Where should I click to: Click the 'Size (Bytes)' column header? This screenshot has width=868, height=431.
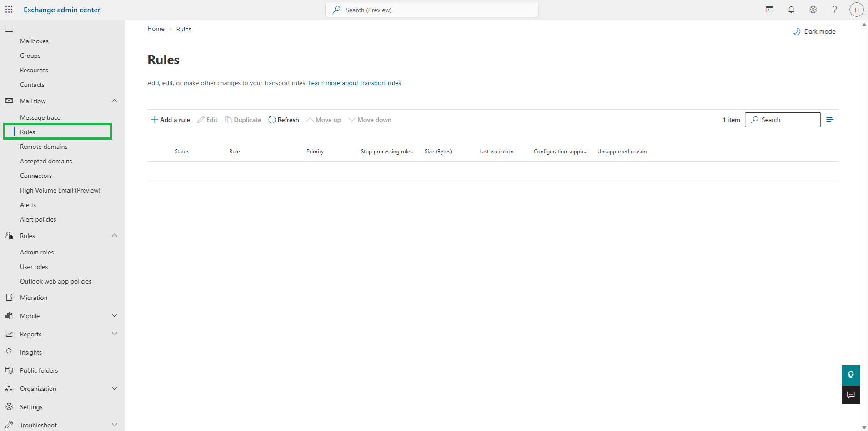(438, 152)
